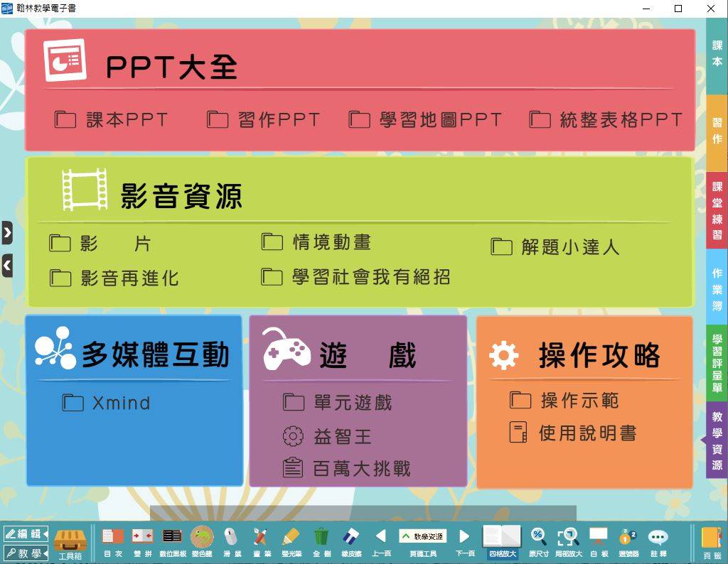Viewport: 728px width, 564px height.
Task: Open the 課本PPT folder
Action: 111,119
